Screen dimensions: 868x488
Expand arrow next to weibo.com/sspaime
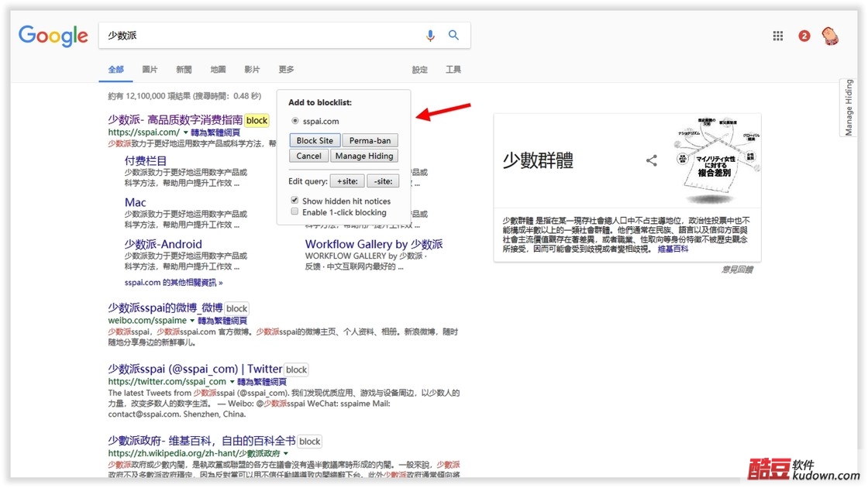tap(192, 321)
